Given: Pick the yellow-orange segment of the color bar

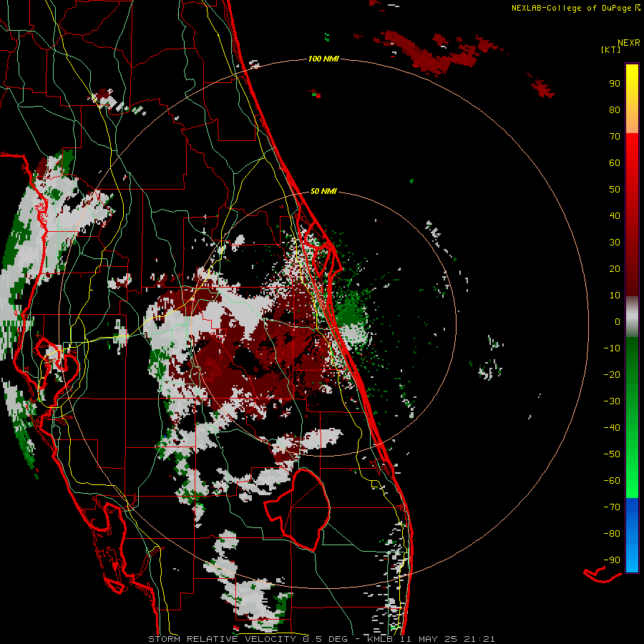Looking at the screenshot, I should (x=632, y=99).
